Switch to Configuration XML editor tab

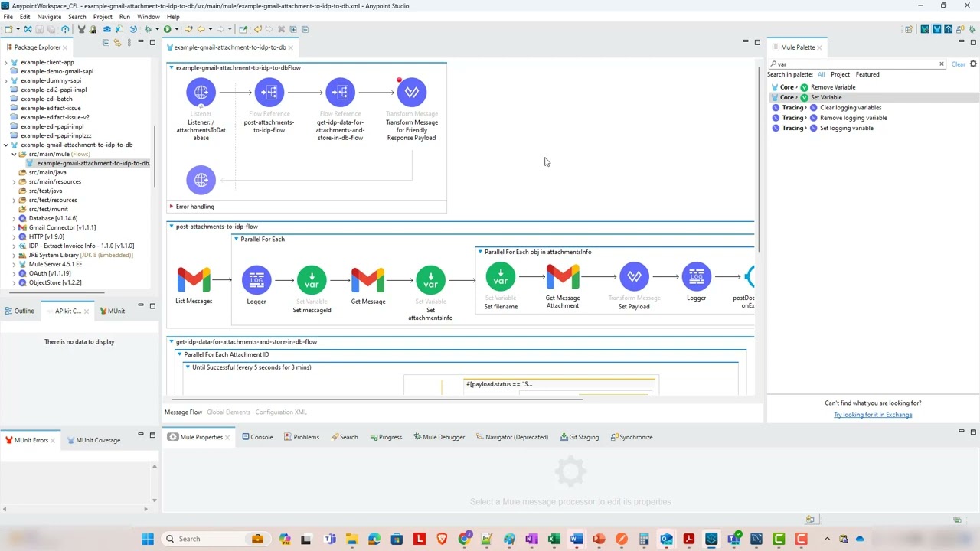coord(281,412)
